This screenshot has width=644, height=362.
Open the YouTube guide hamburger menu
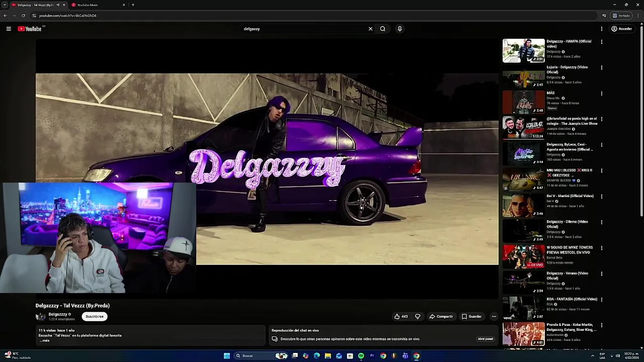(x=9, y=29)
